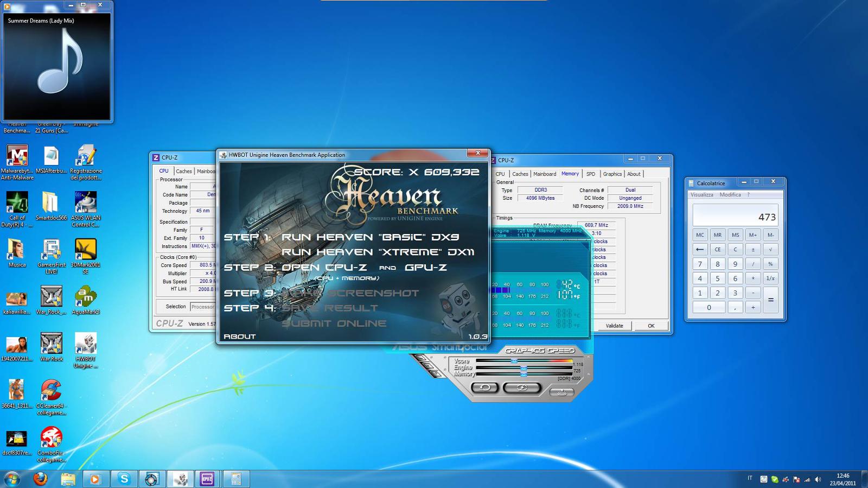Click About in Heaven benchmark window
The height and width of the screenshot is (488, 868).
tap(239, 337)
